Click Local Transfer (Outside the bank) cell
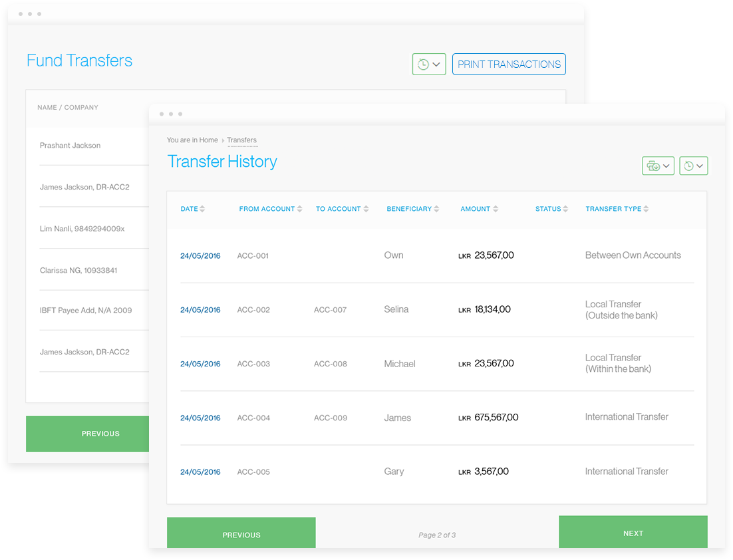 pos(621,309)
